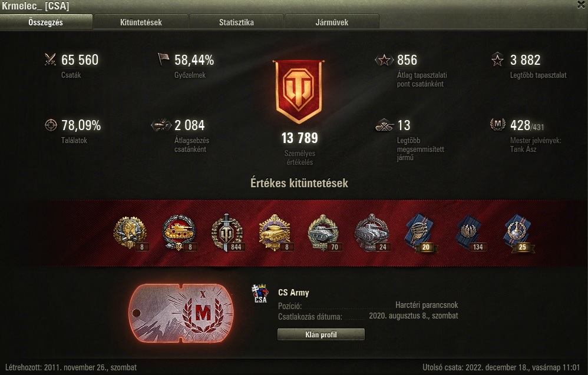Click the gold tank medal on purple star

pyautogui.click(x=275, y=233)
